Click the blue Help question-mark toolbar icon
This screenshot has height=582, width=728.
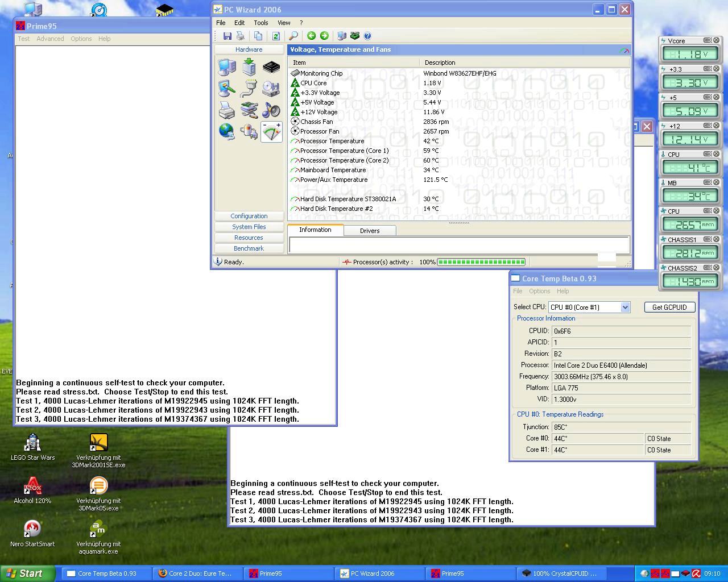click(367, 36)
